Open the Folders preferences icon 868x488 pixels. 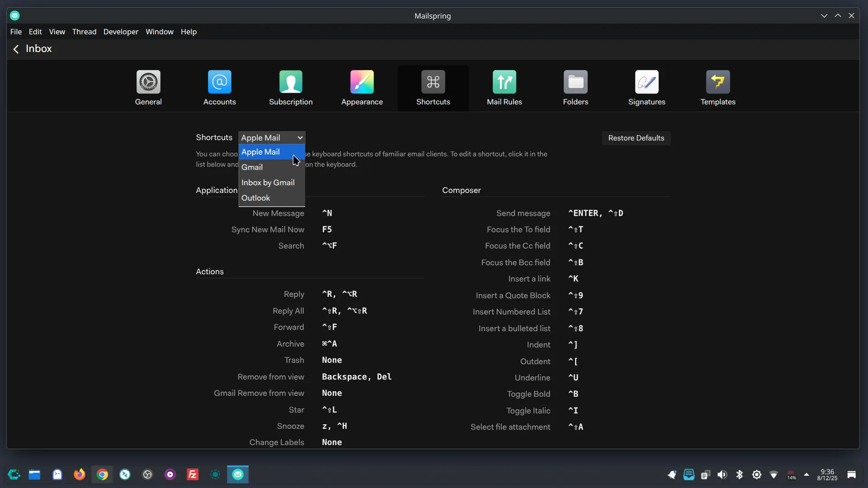pyautogui.click(x=576, y=82)
